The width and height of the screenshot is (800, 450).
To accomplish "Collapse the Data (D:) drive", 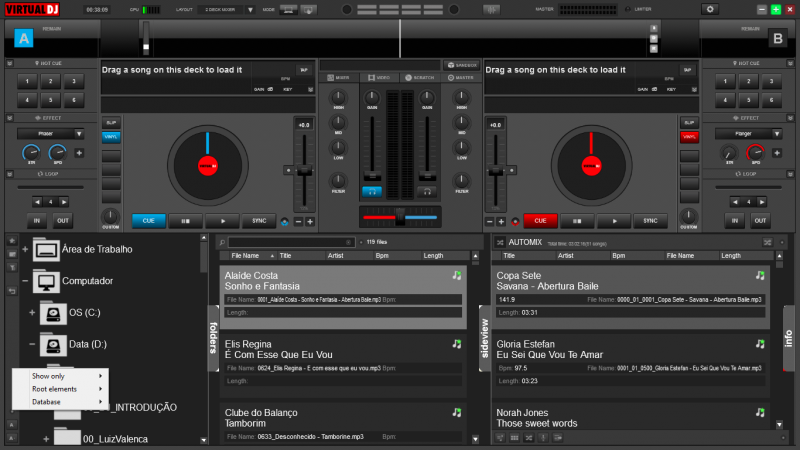I will pyautogui.click(x=32, y=344).
